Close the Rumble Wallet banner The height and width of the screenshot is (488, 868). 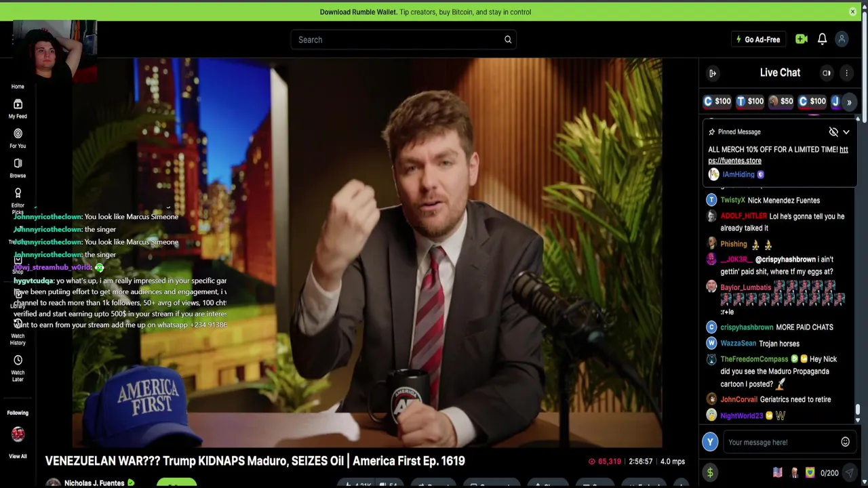point(852,12)
